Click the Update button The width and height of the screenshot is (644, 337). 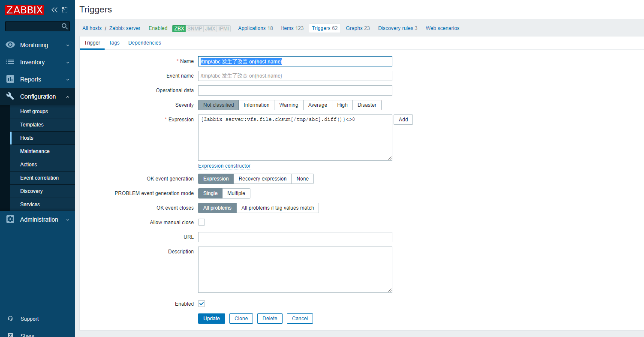[x=211, y=319]
